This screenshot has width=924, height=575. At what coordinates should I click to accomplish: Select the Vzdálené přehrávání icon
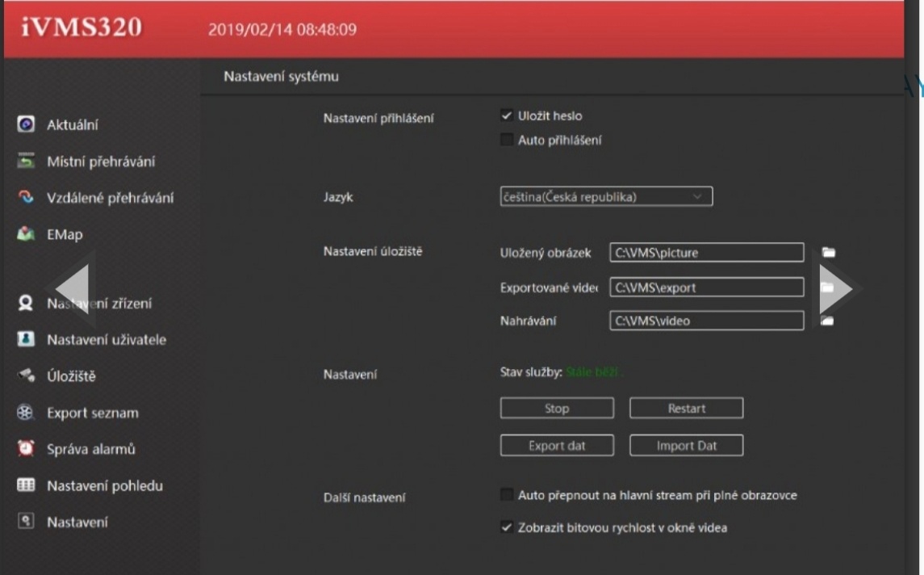26,198
